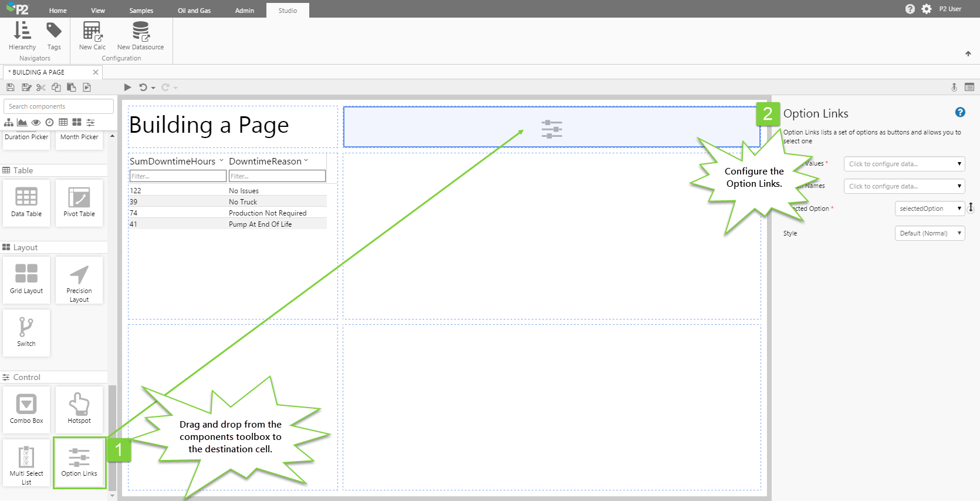Screen dimensions: 980x501
Task: Filter toolbox by layout grid category
Action: 77,122
